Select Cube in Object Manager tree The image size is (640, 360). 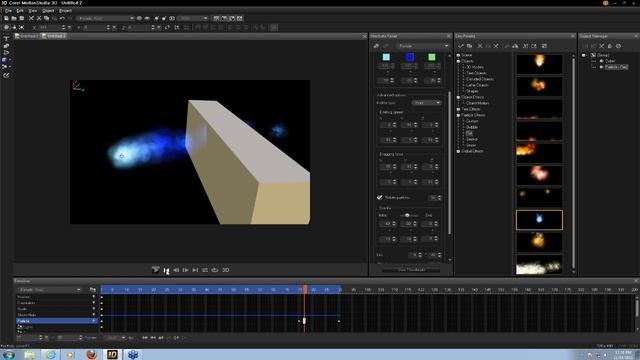point(610,61)
